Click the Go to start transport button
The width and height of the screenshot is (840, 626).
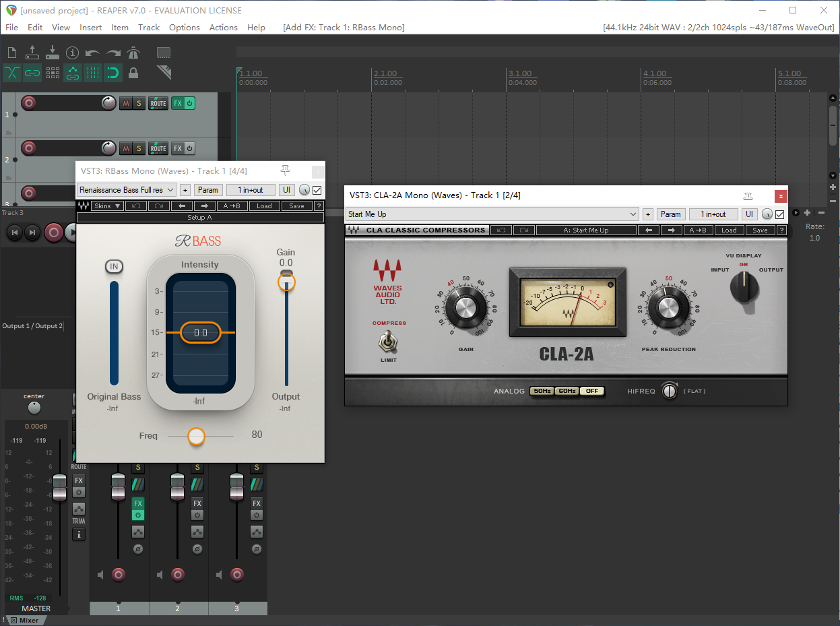click(13, 232)
